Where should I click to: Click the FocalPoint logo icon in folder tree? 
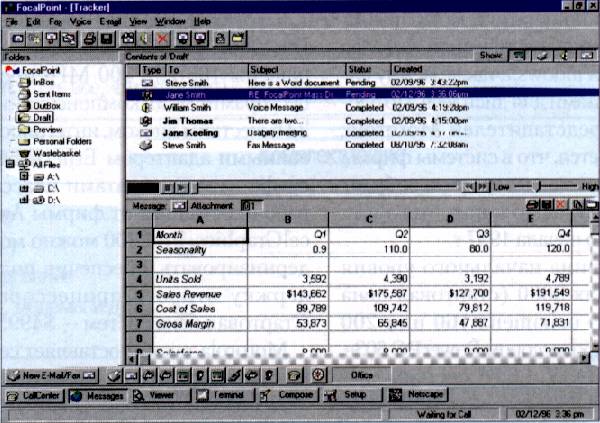coord(12,70)
